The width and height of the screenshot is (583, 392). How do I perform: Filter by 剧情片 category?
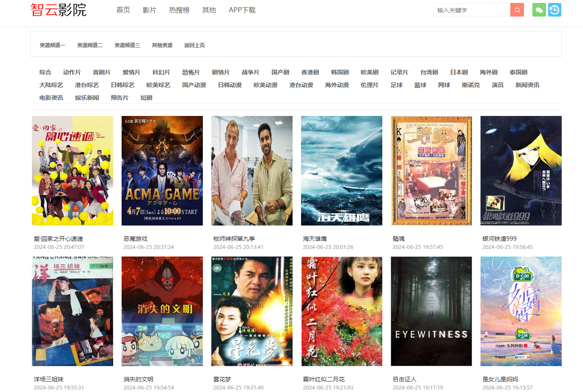point(221,72)
